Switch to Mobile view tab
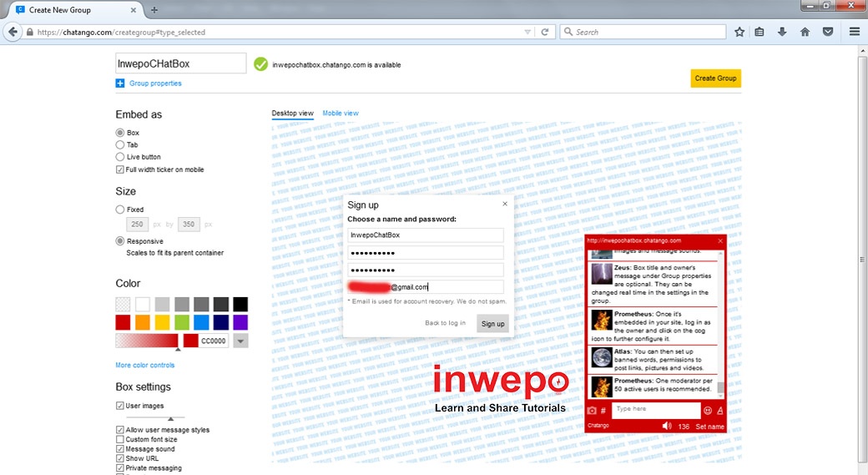 (x=341, y=113)
